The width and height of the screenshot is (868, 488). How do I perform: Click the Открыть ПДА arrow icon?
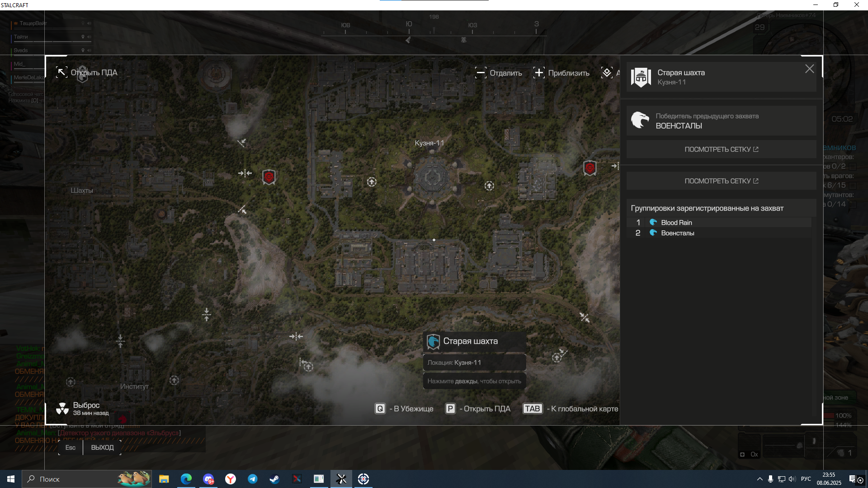[61, 72]
